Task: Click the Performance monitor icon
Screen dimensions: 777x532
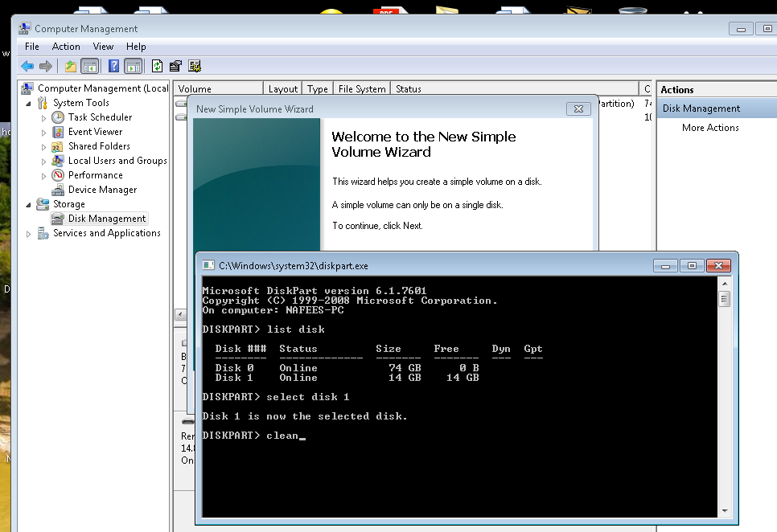Action: click(57, 174)
